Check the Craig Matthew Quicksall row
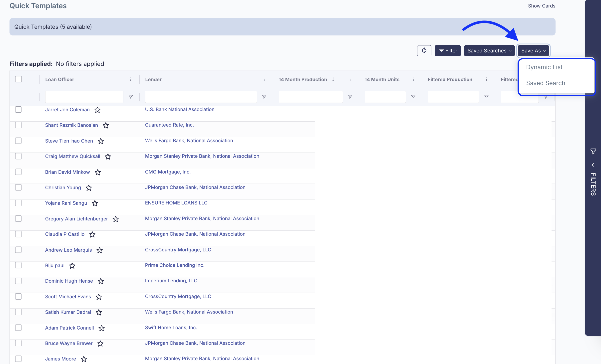 coord(18,156)
